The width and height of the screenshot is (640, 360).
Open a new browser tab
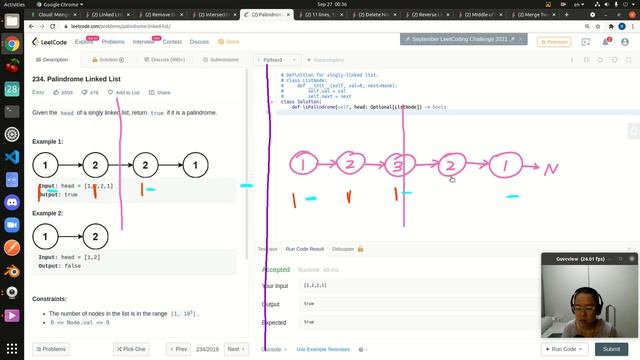567,14
